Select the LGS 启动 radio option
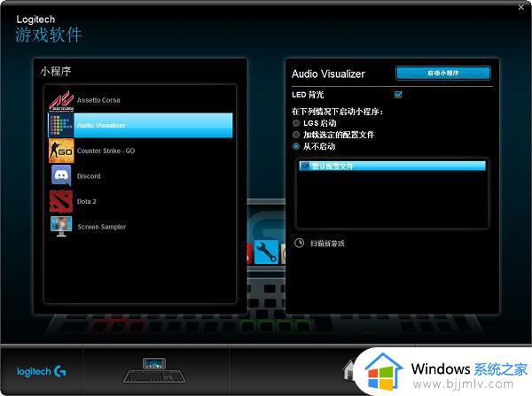 tap(296, 123)
